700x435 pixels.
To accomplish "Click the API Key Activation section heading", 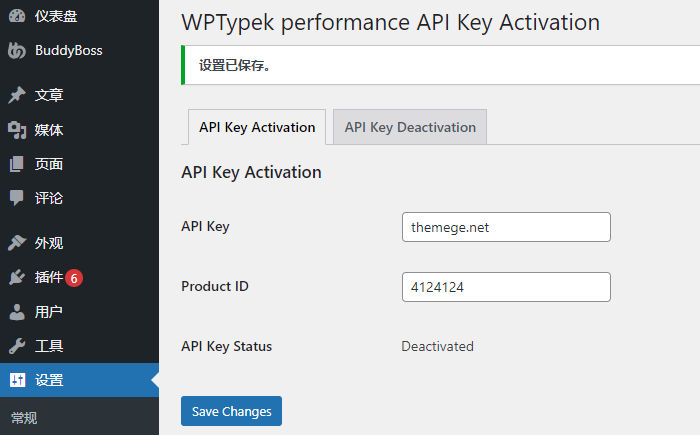I will pos(251,172).
